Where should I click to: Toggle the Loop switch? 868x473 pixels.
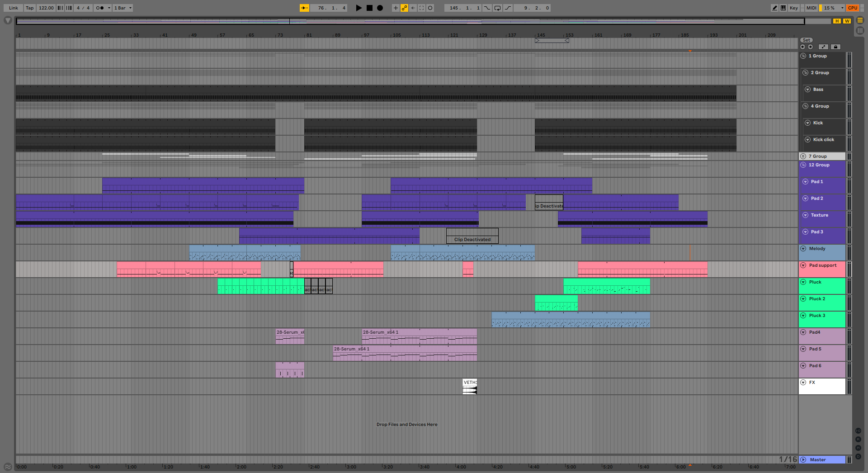coord(498,8)
